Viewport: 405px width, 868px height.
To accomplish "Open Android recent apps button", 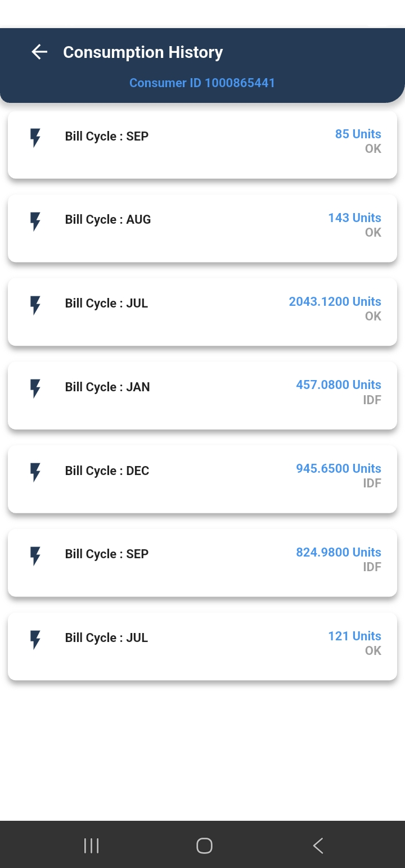I will tap(91, 846).
